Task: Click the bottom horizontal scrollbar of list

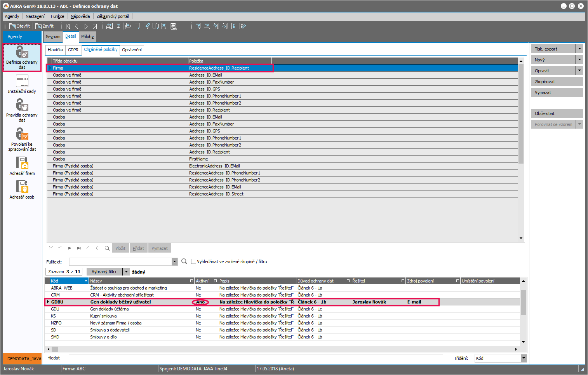Action: tap(284, 349)
